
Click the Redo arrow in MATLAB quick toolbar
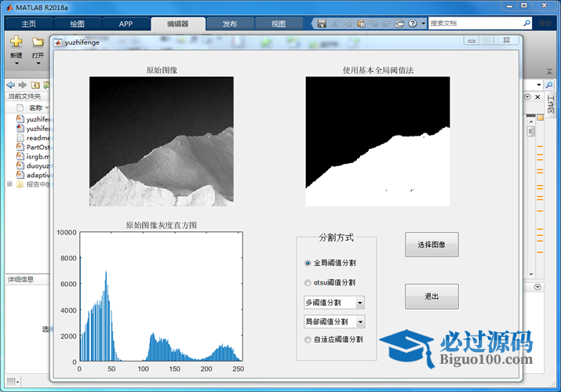387,24
